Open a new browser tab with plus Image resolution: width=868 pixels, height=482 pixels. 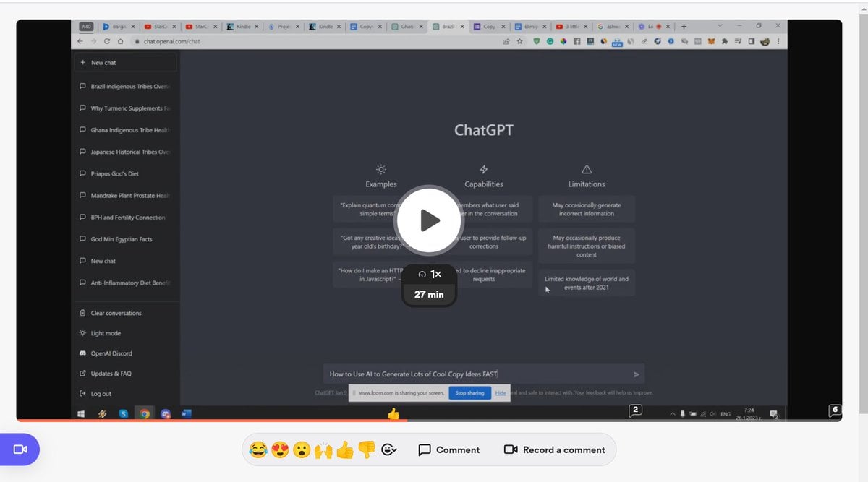click(x=684, y=27)
